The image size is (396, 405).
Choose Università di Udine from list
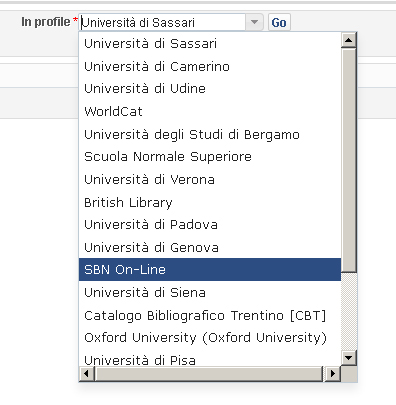tap(210, 89)
